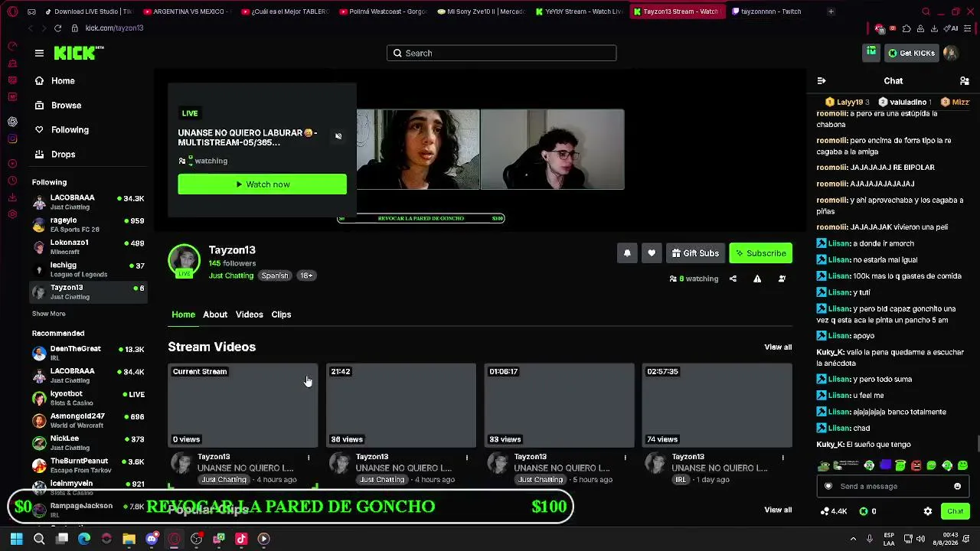Show hidden system tray icons
The width and height of the screenshot is (980, 551).
tap(854, 539)
